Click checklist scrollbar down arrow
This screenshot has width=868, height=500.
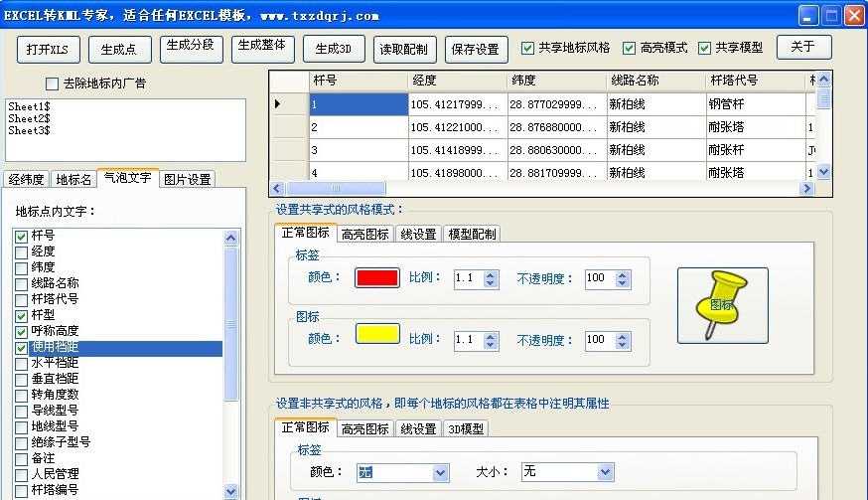tap(230, 491)
